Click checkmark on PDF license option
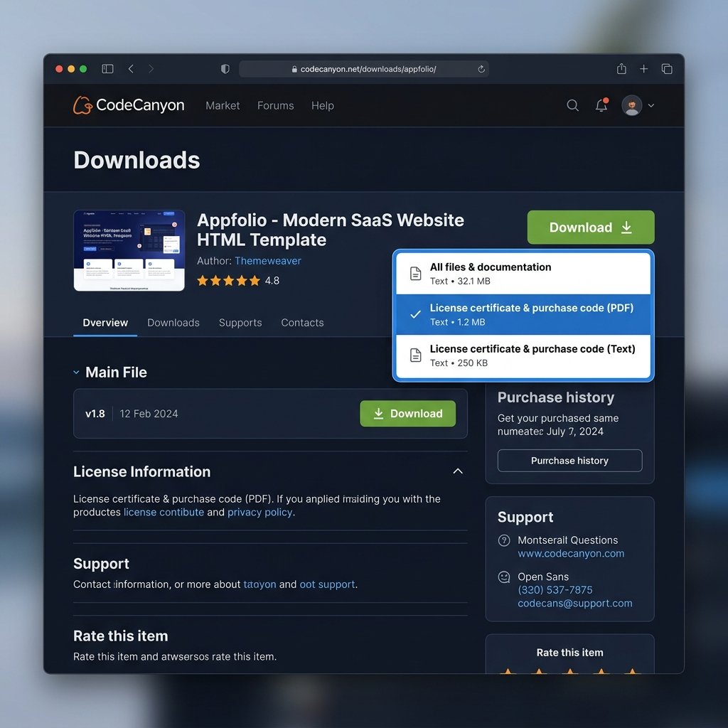 point(415,314)
